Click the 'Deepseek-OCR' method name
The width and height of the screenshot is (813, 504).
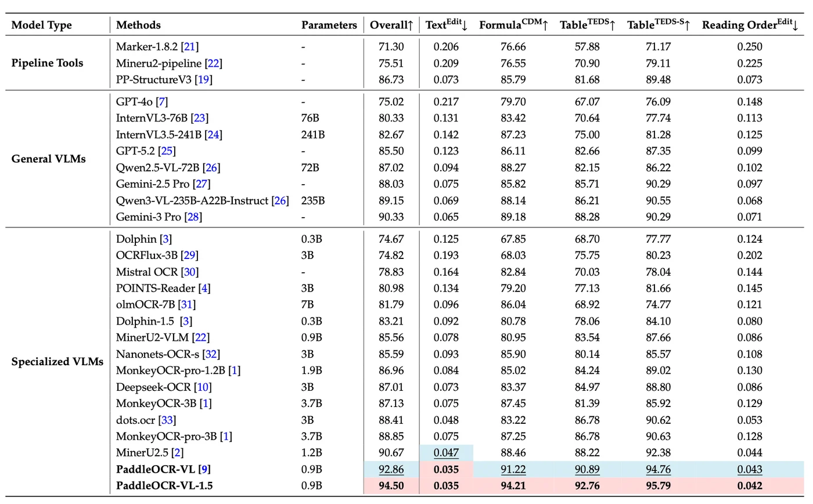click(x=154, y=387)
